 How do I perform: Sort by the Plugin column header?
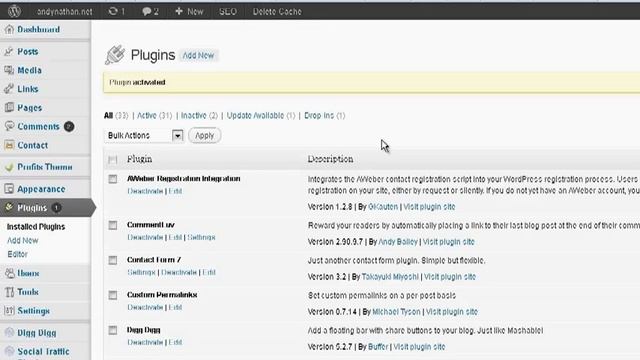[x=140, y=159]
